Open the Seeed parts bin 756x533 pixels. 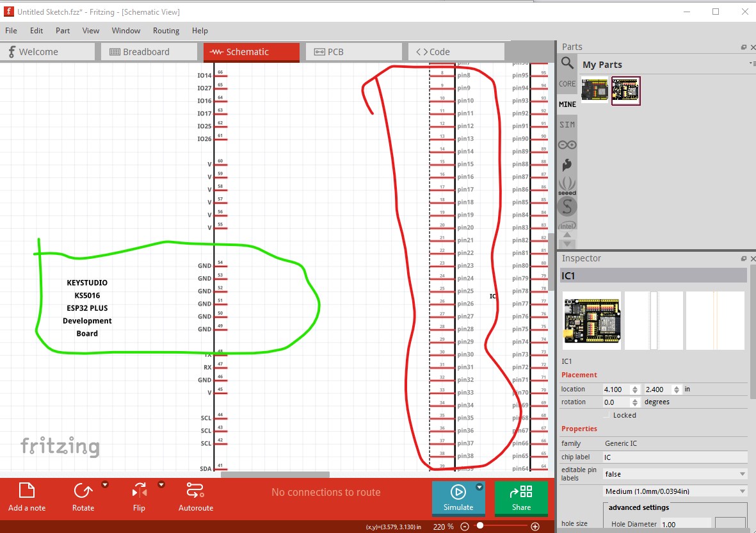567,186
